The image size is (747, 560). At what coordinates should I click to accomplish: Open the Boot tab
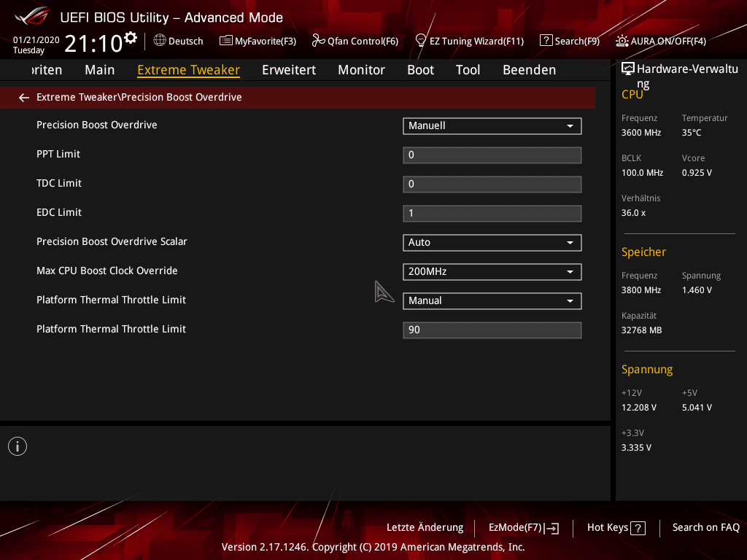click(421, 70)
